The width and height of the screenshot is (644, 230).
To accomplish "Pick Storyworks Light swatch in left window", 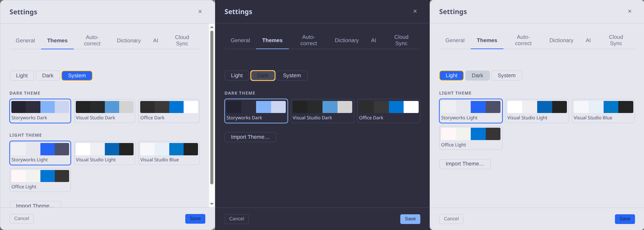I will click(40, 153).
